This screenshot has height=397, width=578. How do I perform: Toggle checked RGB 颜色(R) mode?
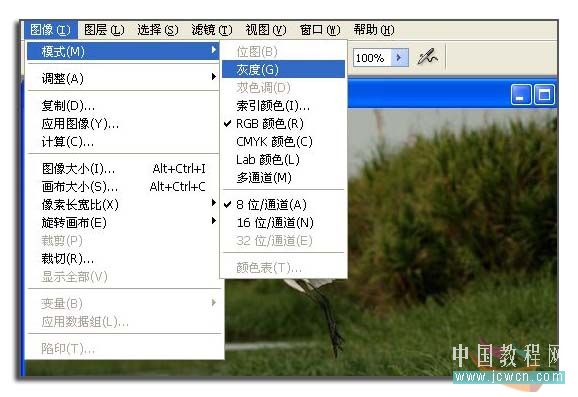click(283, 123)
